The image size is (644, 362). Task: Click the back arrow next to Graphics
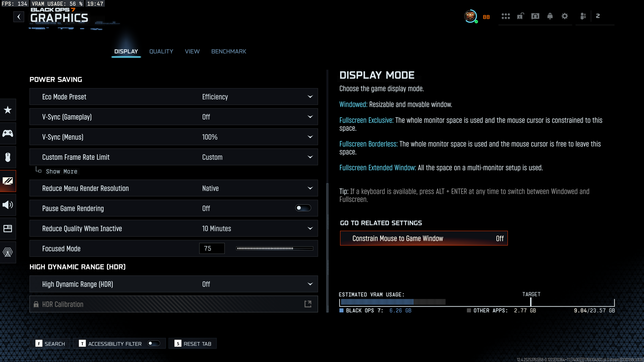[19, 17]
